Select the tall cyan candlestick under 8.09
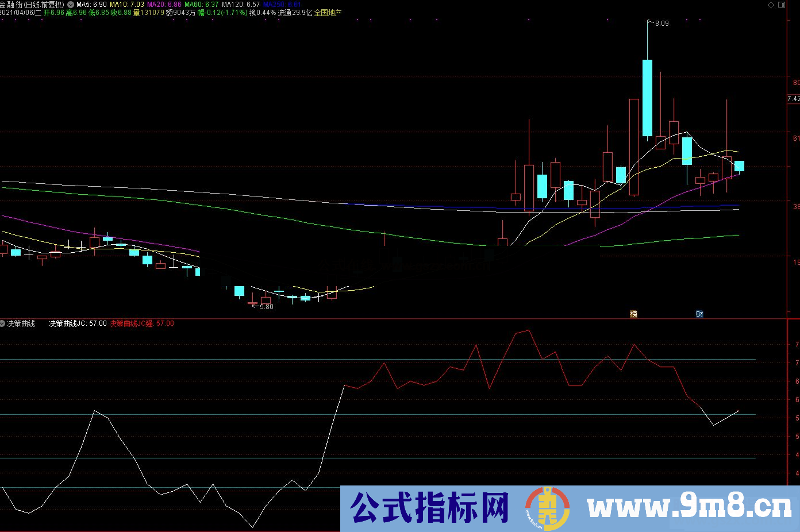Viewport: 800px width, 532px height. click(x=647, y=98)
